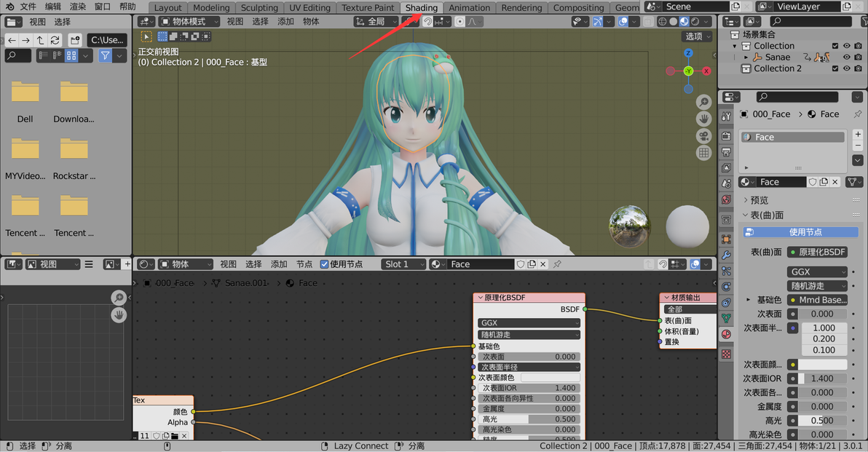This screenshot has height=452, width=868.
Task: Click 使用节点 button in material properties
Action: point(800,232)
